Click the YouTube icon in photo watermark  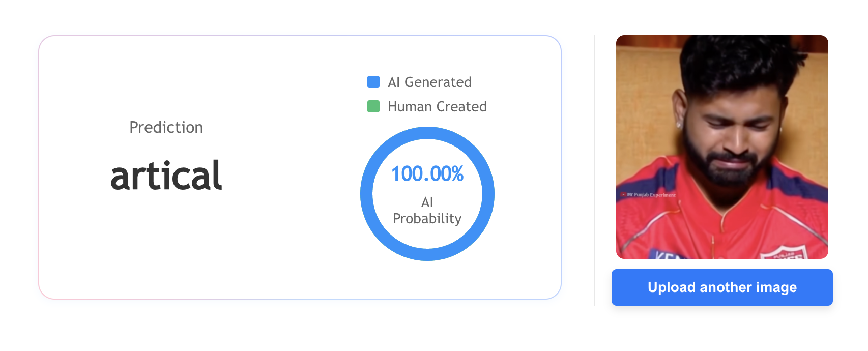tap(623, 195)
